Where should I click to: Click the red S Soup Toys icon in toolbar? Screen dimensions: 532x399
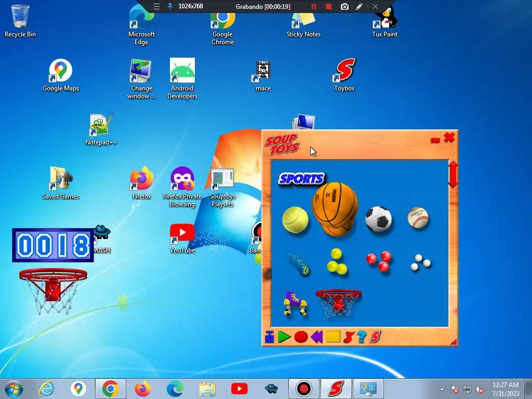[375, 337]
